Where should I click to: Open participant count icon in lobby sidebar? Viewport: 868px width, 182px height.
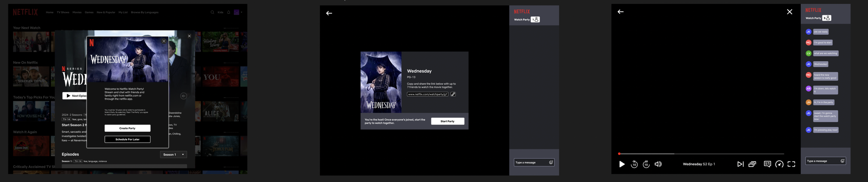535,19
